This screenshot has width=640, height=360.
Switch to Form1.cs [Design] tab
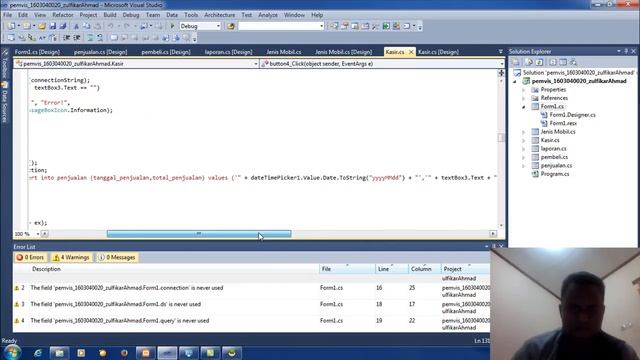pos(37,52)
